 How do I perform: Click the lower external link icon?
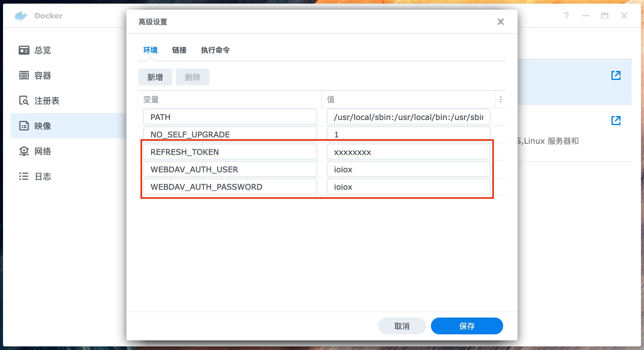616,121
